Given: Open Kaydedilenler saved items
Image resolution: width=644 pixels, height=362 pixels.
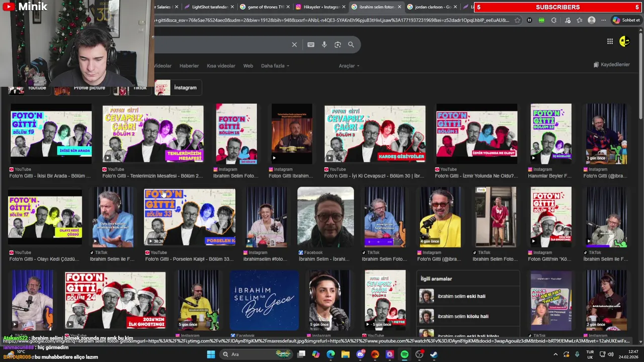Looking at the screenshot, I should click(611, 64).
